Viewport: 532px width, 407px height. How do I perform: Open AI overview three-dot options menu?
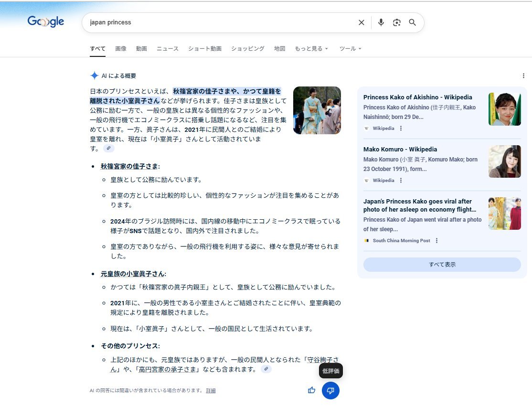point(523,75)
